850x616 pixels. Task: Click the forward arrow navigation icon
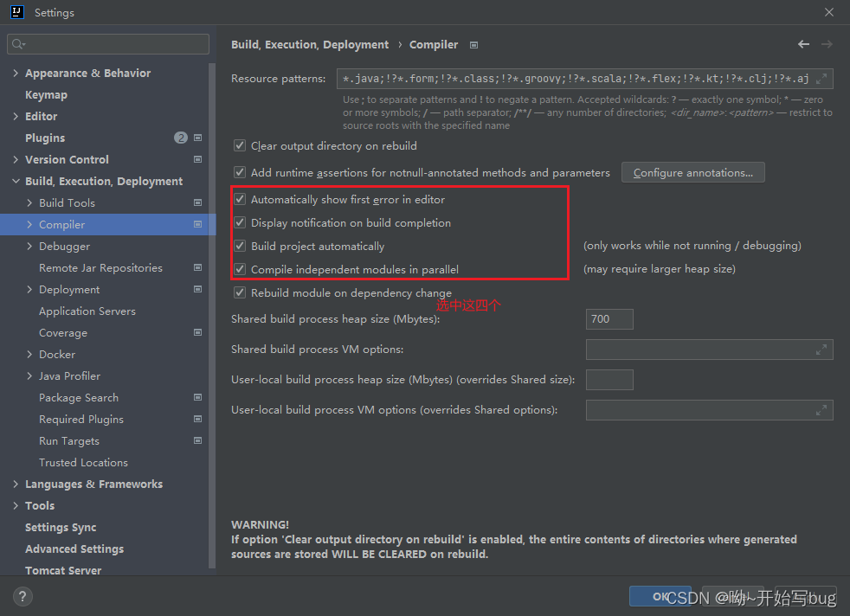click(x=827, y=44)
